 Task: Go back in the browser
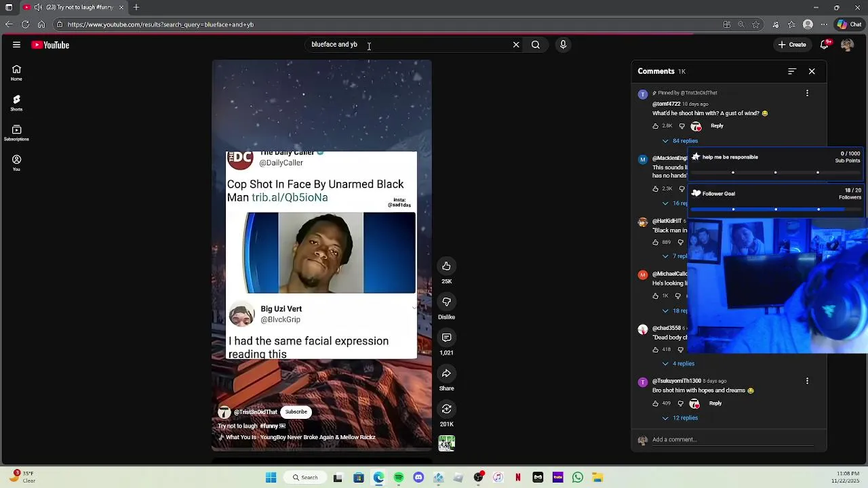coord(9,24)
